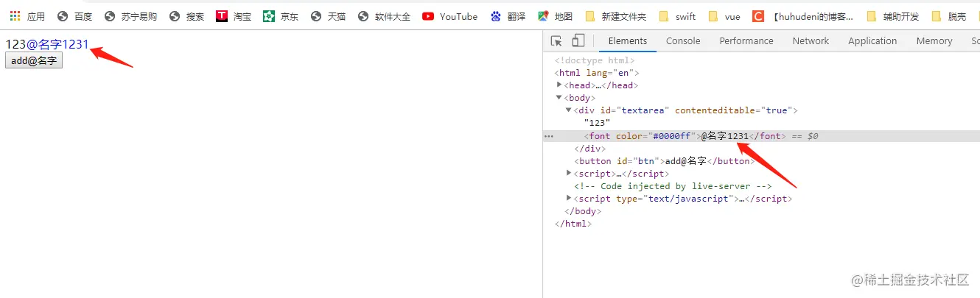This screenshot has width=980, height=298.
Task: Open the 淘宝 bookmark
Action: point(234,16)
